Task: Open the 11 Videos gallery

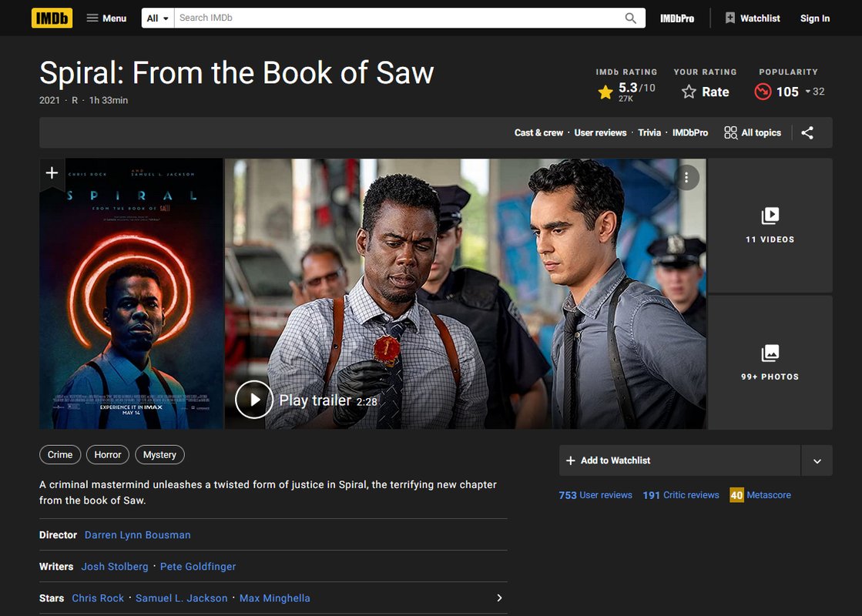Action: point(770,226)
